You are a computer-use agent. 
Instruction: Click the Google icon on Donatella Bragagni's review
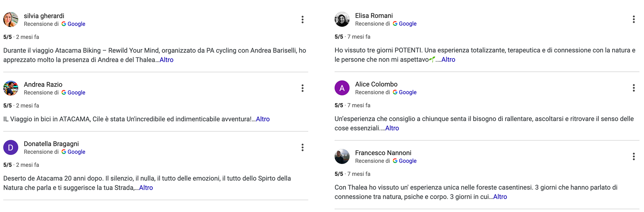(x=64, y=152)
